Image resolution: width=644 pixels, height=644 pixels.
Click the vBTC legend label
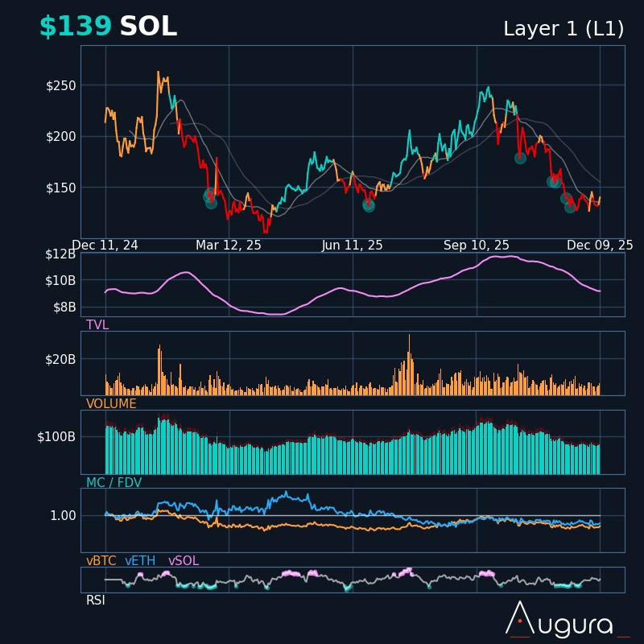[x=101, y=561]
